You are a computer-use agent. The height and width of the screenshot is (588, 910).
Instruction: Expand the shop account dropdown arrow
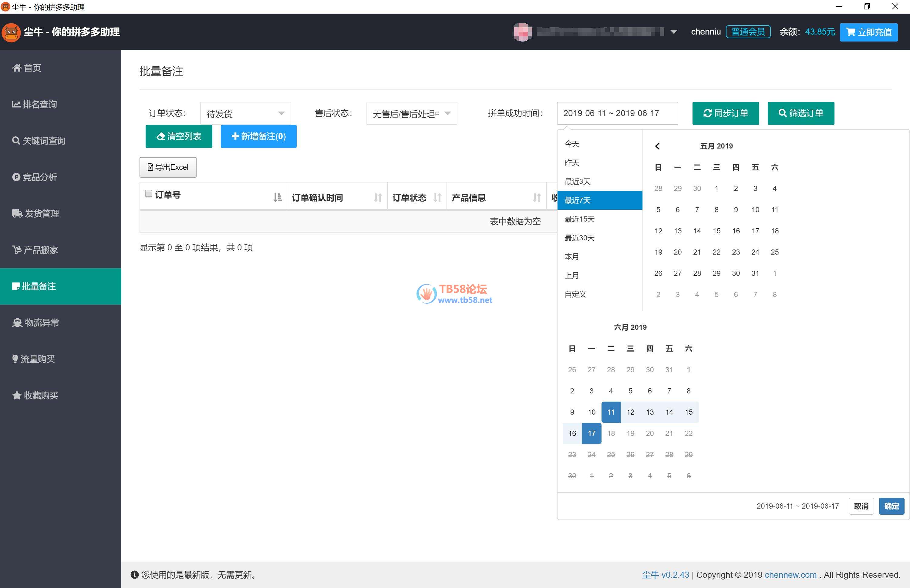point(673,32)
